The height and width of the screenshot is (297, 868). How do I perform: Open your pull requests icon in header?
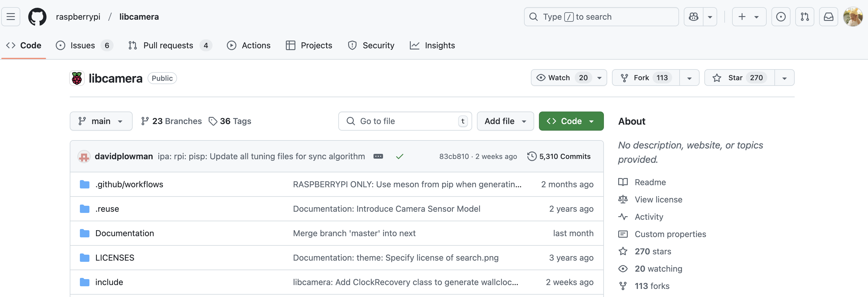805,16
